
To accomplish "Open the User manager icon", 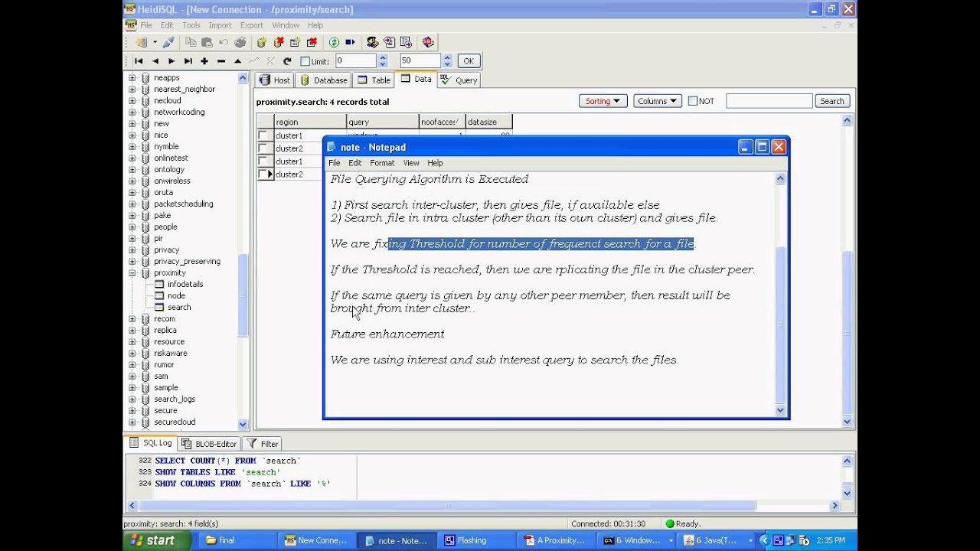I will (x=372, y=42).
